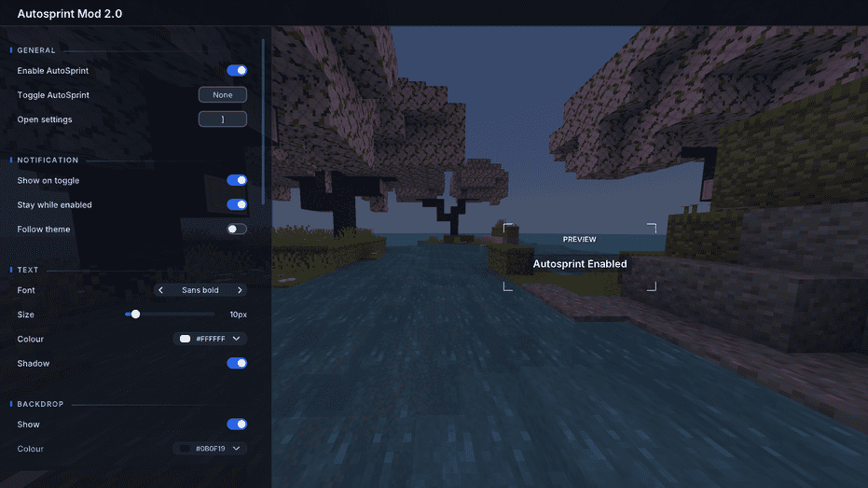
Task: Click the Follow theme label
Action: 43,229
